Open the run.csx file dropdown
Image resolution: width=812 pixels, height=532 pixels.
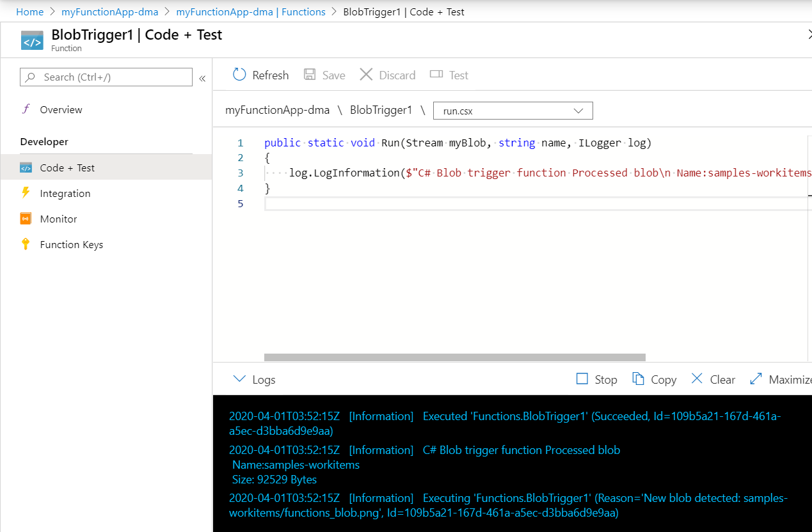[x=513, y=111]
